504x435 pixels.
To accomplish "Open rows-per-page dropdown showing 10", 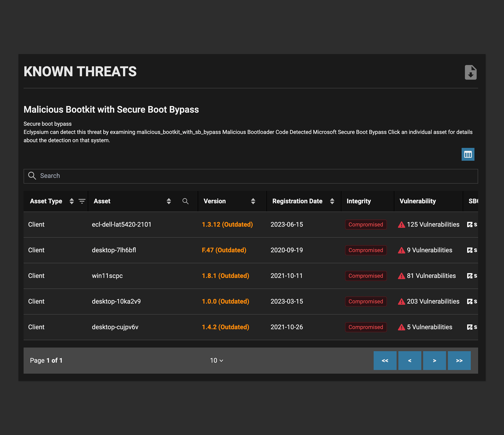I will [x=216, y=360].
